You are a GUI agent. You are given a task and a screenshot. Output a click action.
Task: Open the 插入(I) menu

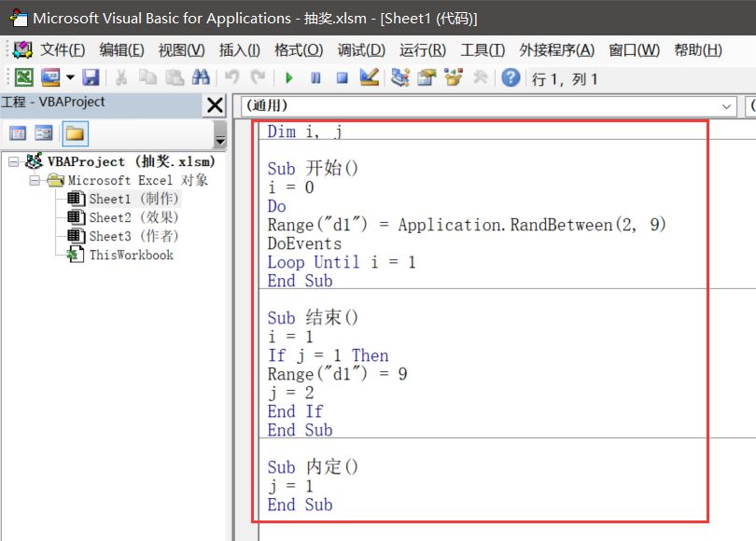coord(240,50)
